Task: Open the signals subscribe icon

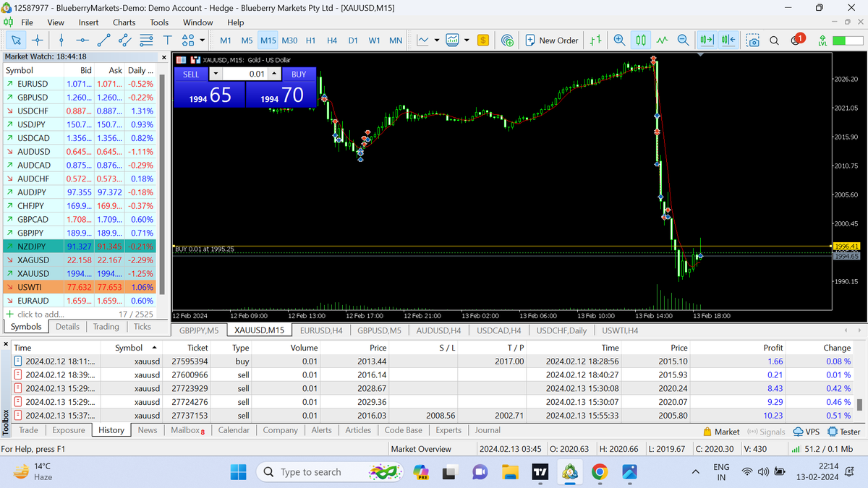Action: click(x=508, y=40)
